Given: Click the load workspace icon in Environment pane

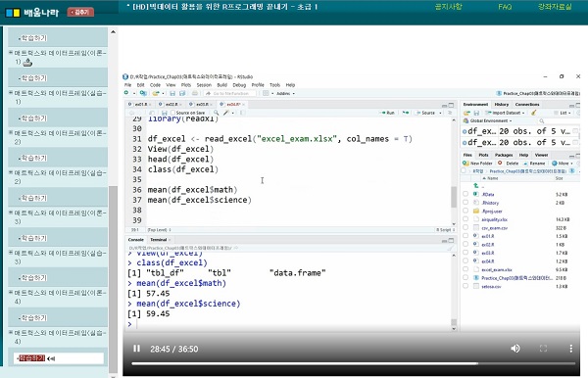Looking at the screenshot, I should pos(466,113).
